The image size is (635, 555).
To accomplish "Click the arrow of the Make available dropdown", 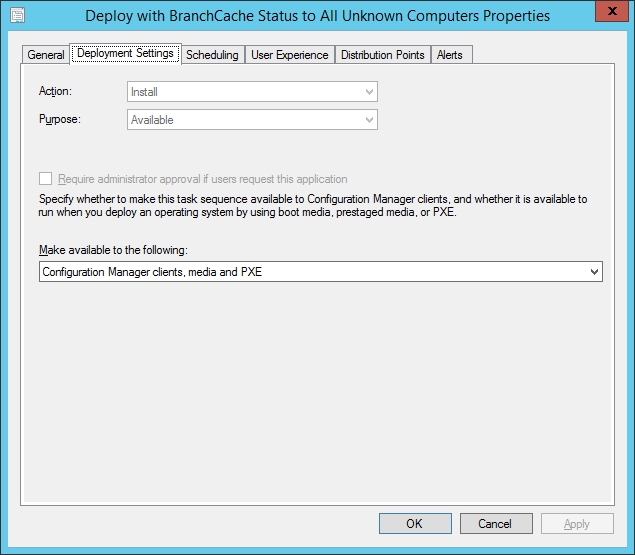I will click(x=594, y=272).
